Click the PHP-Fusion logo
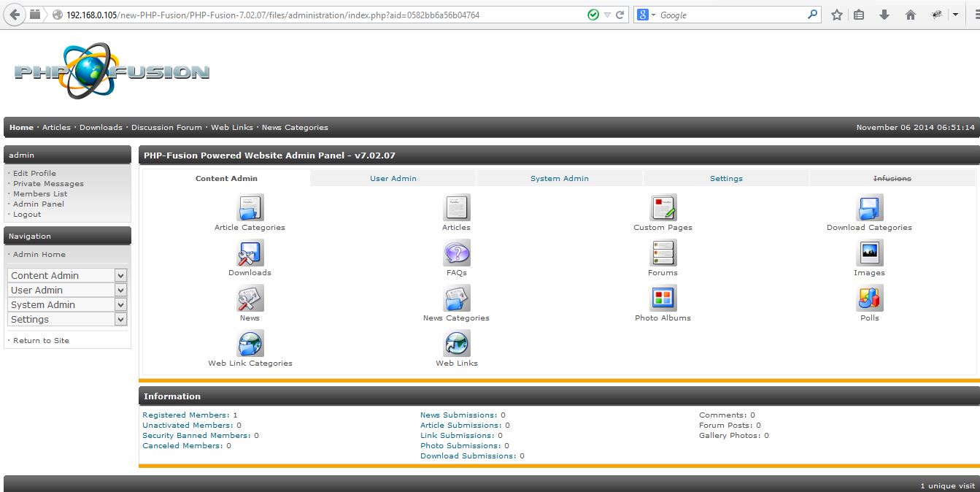The width and height of the screenshot is (980, 492). [112, 71]
